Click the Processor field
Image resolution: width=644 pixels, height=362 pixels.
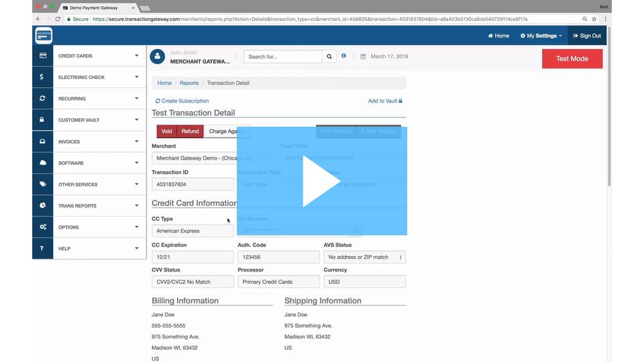coord(278,282)
